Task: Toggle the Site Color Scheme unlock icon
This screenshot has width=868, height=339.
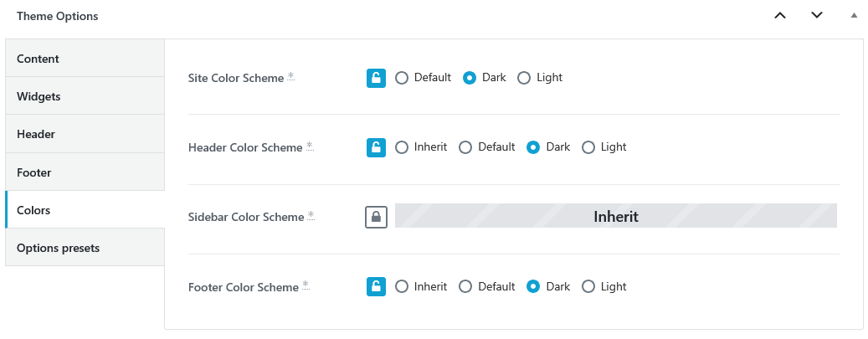Action: (x=376, y=78)
